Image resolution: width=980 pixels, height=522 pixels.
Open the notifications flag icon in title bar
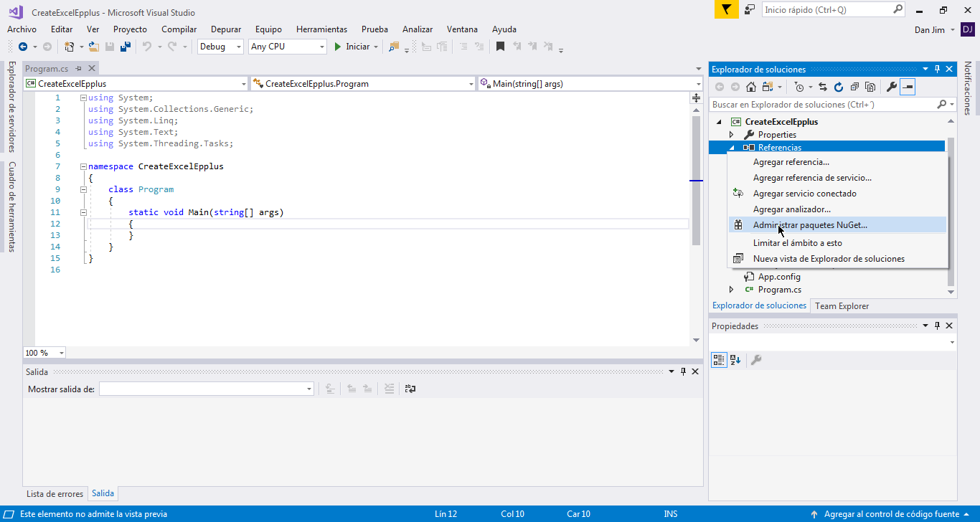(x=726, y=10)
